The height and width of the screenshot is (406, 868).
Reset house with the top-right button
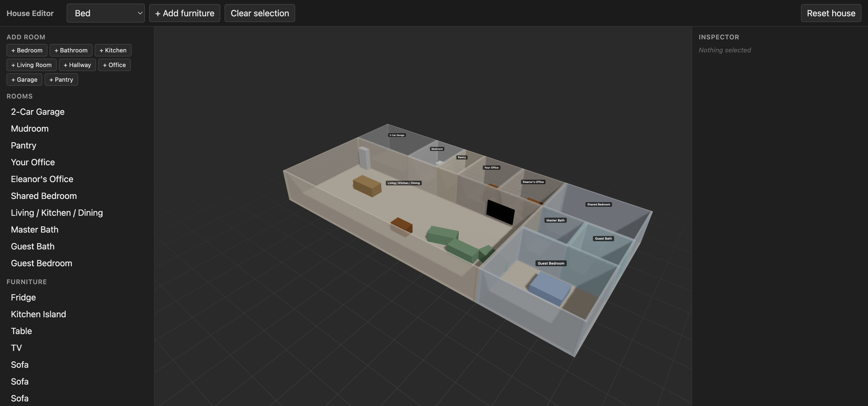[831, 13]
